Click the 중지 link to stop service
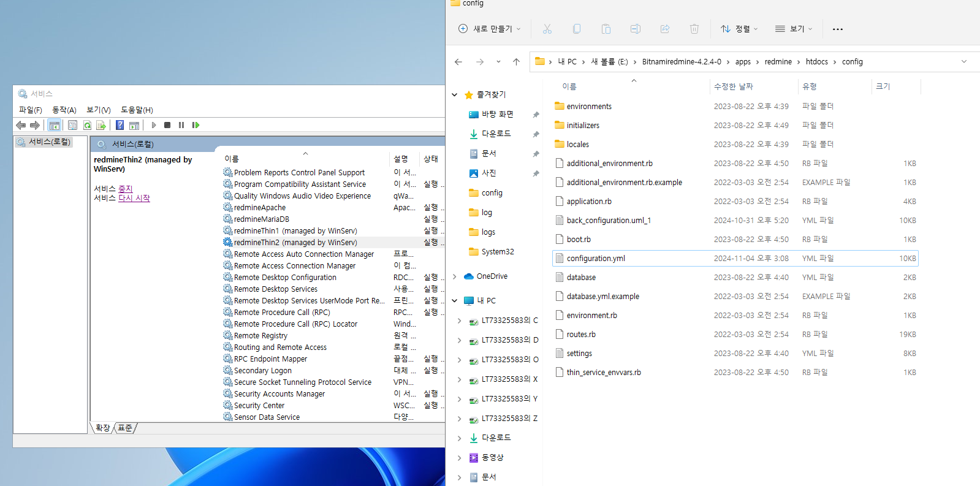The image size is (980, 486). [125, 189]
